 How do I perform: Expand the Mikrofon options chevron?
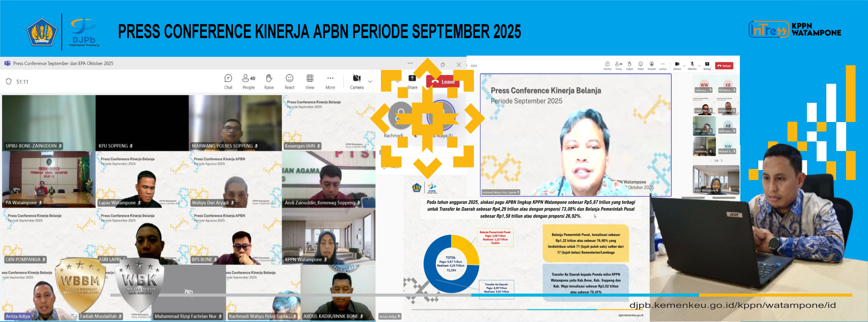click(x=699, y=66)
